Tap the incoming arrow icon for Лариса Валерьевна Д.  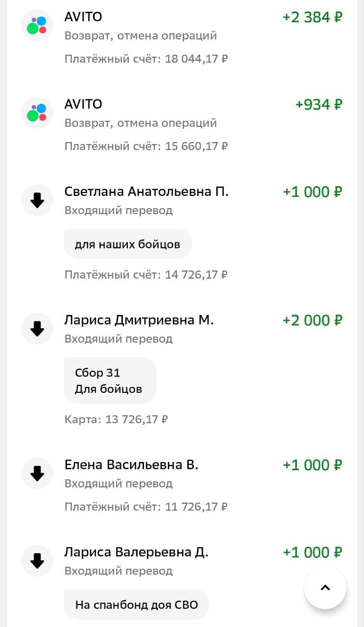[x=37, y=561]
